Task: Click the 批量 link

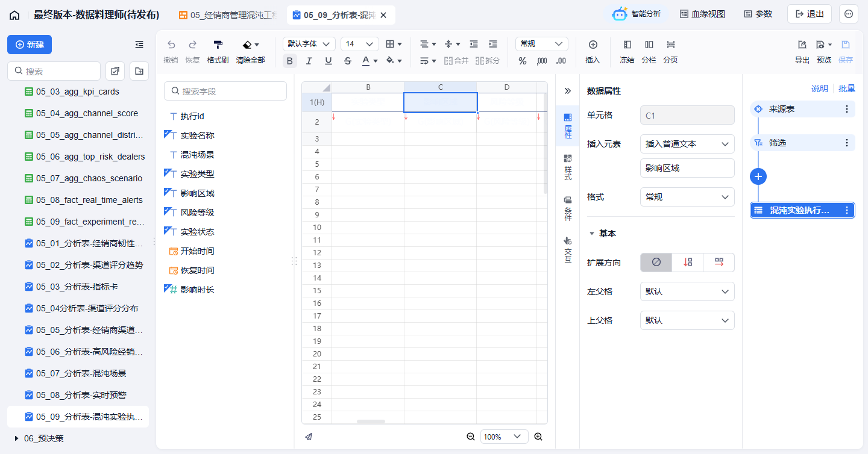Action: tap(847, 89)
